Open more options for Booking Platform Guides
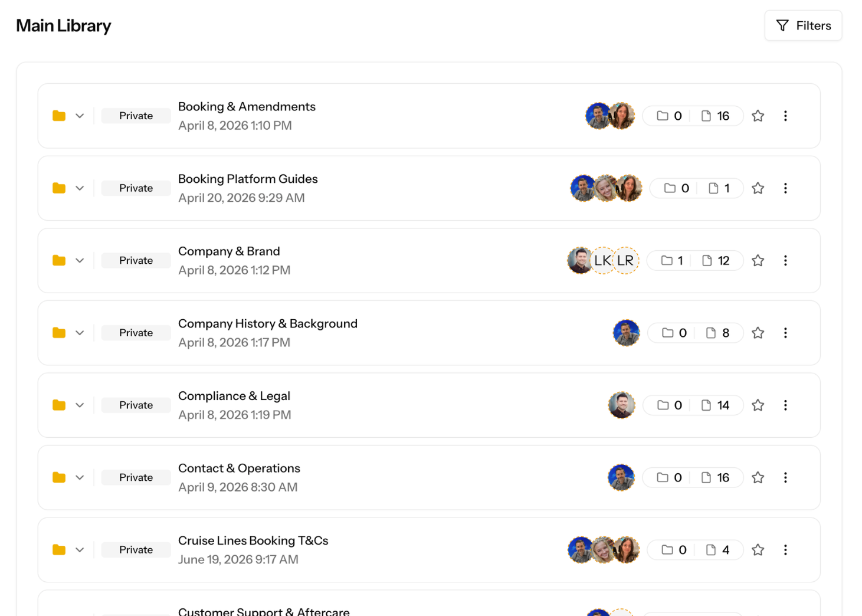Screen dimensions: 862x616 pyautogui.click(x=785, y=188)
